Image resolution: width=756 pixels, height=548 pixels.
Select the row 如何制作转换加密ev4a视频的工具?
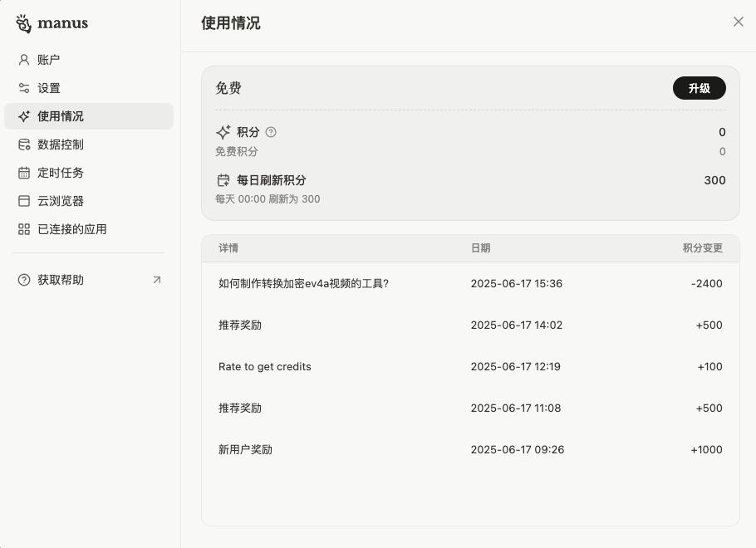click(x=470, y=283)
